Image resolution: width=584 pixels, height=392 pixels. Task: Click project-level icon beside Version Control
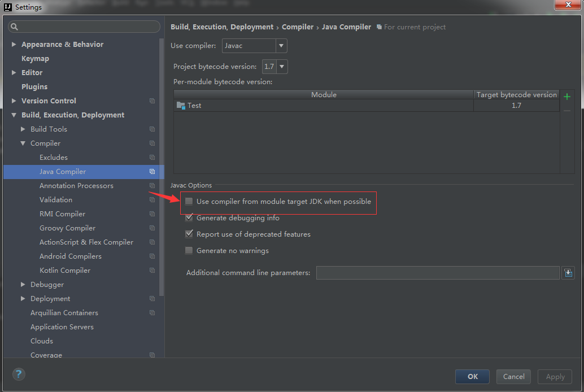(152, 101)
